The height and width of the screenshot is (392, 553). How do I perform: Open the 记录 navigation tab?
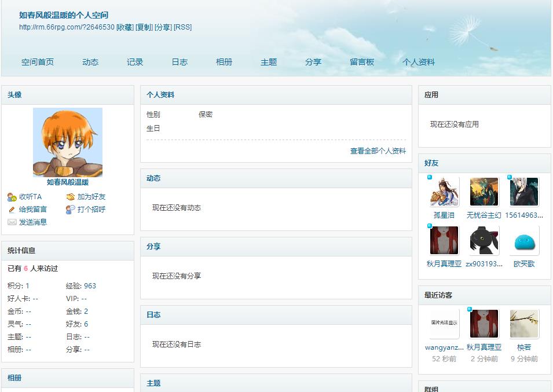coord(135,62)
